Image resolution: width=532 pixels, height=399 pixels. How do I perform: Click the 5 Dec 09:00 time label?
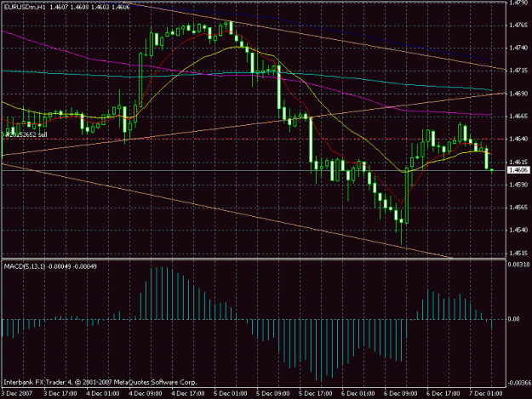point(273,393)
